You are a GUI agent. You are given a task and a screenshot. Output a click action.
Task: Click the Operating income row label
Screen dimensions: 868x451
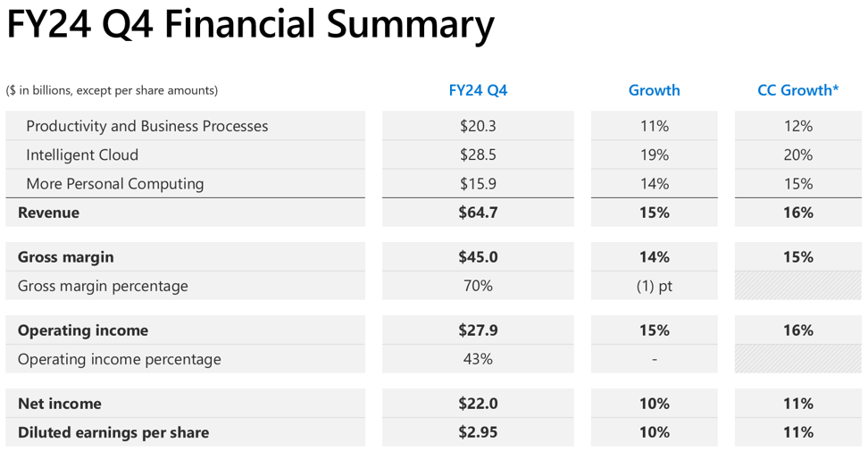pos(83,330)
